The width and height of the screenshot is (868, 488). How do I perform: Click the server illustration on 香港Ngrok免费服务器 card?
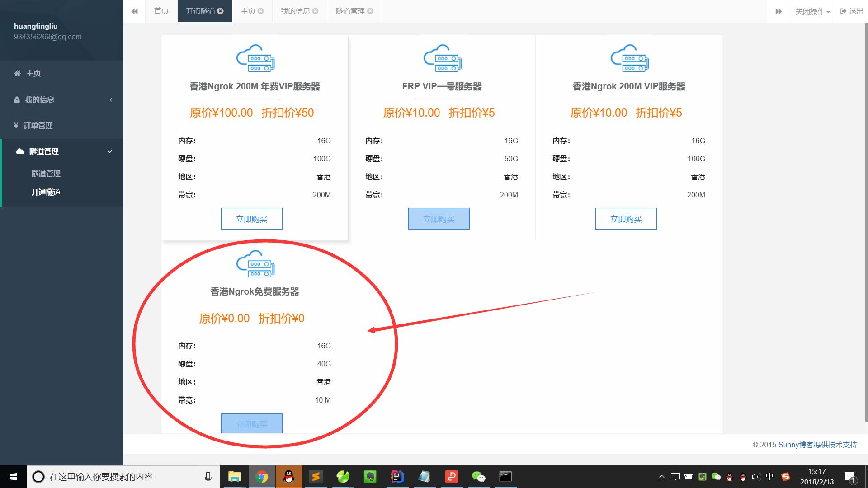255,263
